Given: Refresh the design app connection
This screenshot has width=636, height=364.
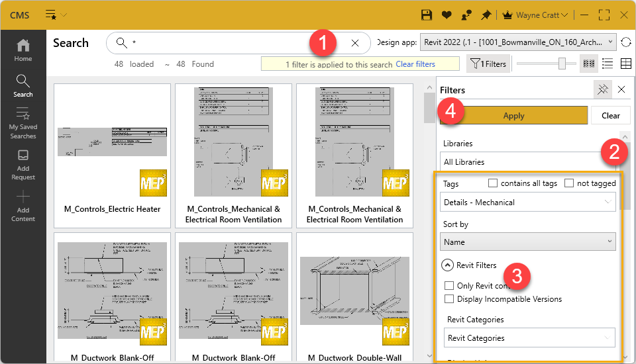Looking at the screenshot, I should pos(626,42).
